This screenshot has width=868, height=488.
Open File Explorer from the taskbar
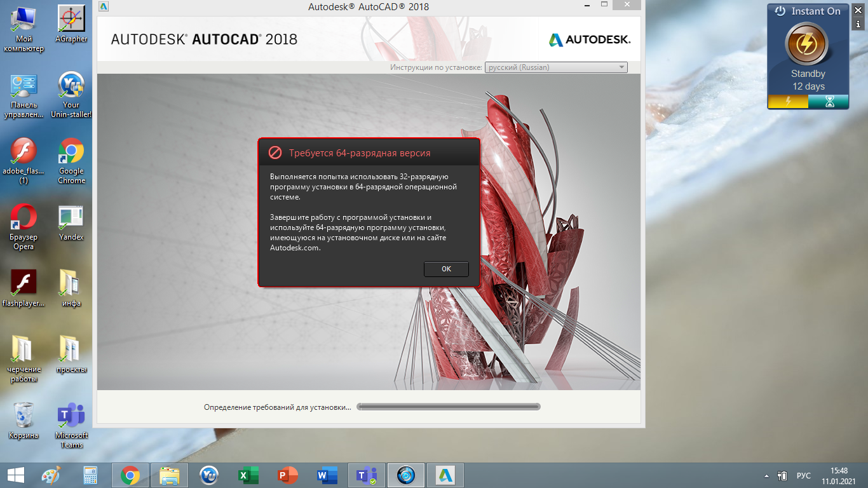tap(170, 475)
